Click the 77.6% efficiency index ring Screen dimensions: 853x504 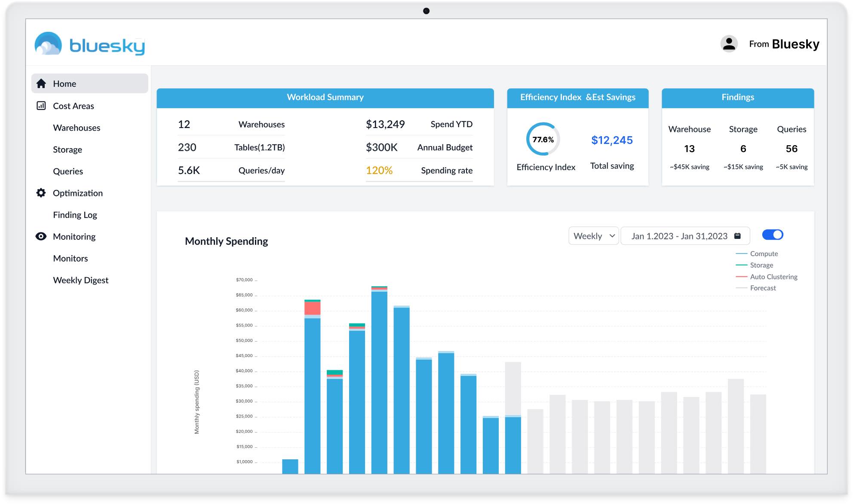tap(543, 139)
